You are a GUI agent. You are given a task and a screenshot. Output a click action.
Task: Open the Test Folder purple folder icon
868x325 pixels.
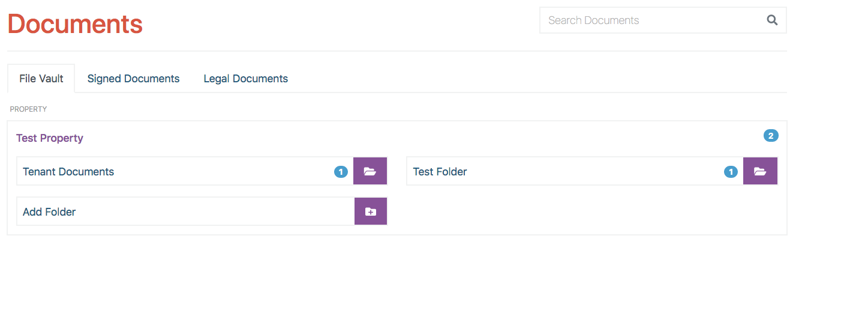(x=760, y=171)
